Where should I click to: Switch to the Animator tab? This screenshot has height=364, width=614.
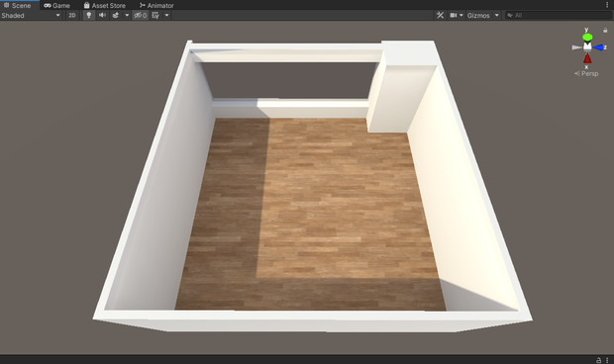(156, 6)
